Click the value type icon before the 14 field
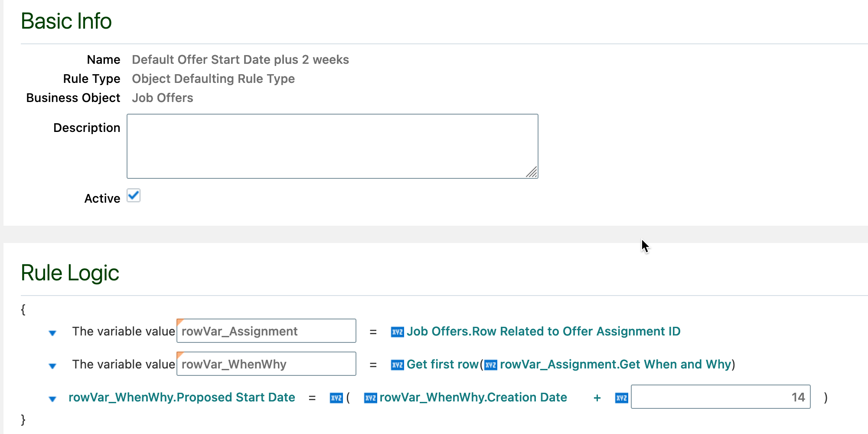Screen dimensions: 868x434 [x=621, y=398]
